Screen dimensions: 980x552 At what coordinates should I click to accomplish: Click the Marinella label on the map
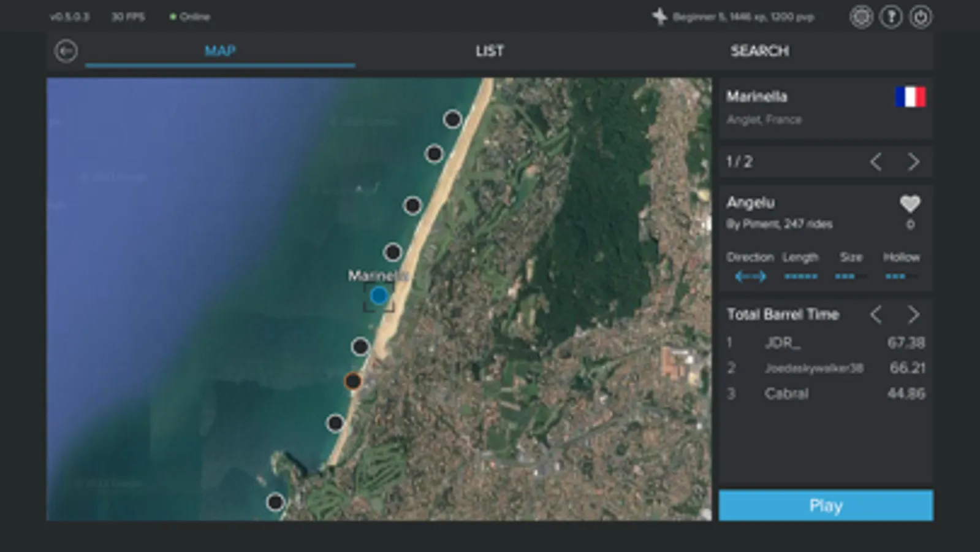point(378,276)
